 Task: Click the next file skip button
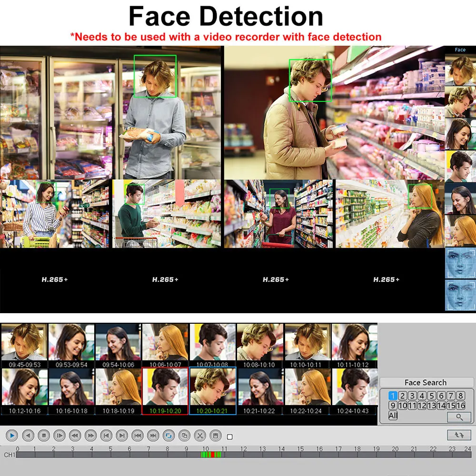pyautogui.click(x=153, y=436)
